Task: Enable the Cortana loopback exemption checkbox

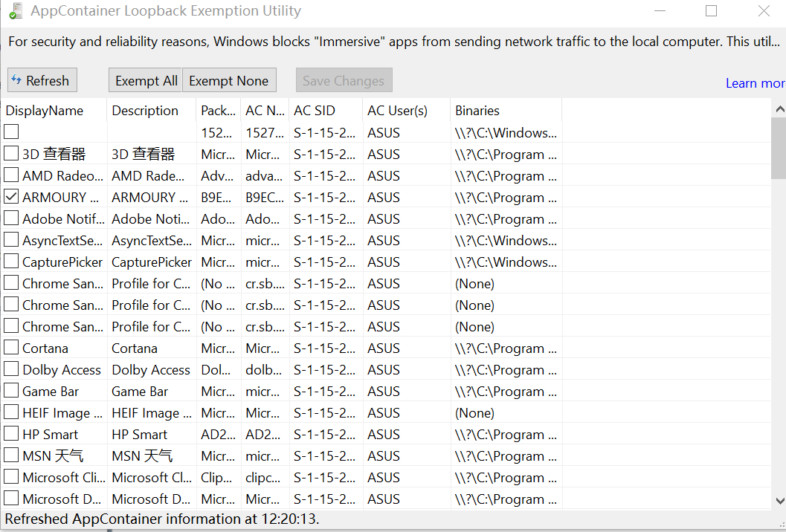Action: point(11,348)
